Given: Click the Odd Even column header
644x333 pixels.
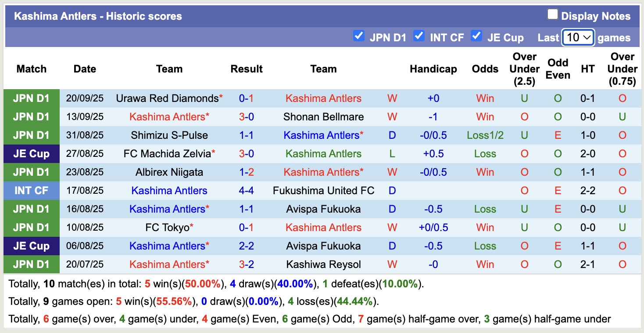Looking at the screenshot, I should coord(558,69).
